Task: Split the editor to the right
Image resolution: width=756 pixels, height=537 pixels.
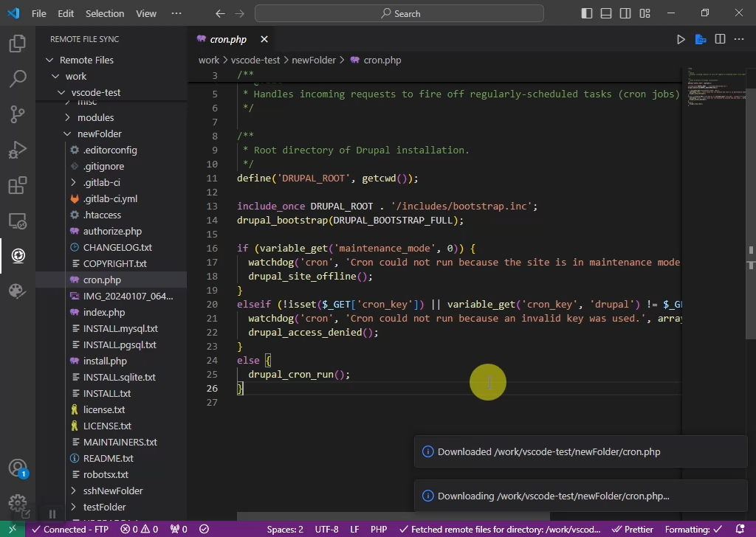Action: [x=720, y=40]
